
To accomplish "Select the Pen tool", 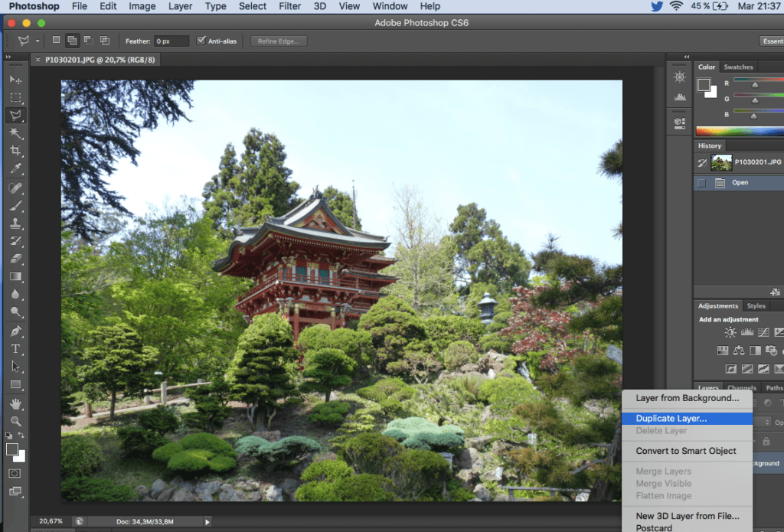I will click(x=15, y=331).
